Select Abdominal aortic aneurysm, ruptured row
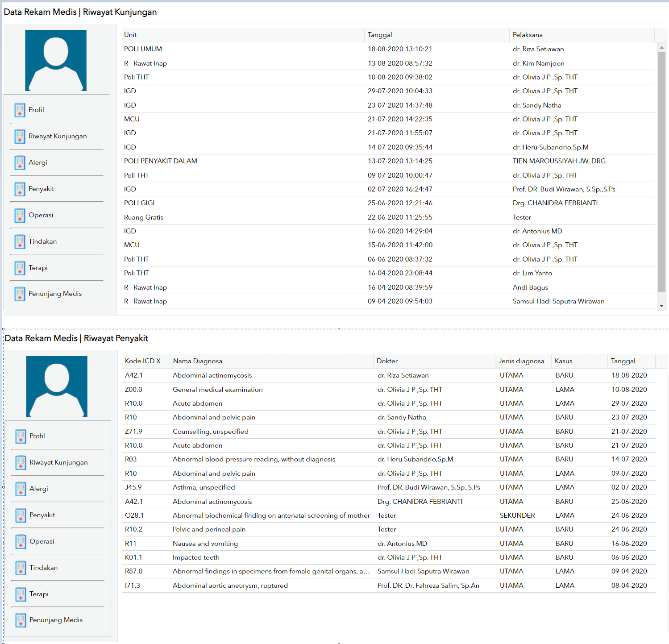 (x=388, y=586)
